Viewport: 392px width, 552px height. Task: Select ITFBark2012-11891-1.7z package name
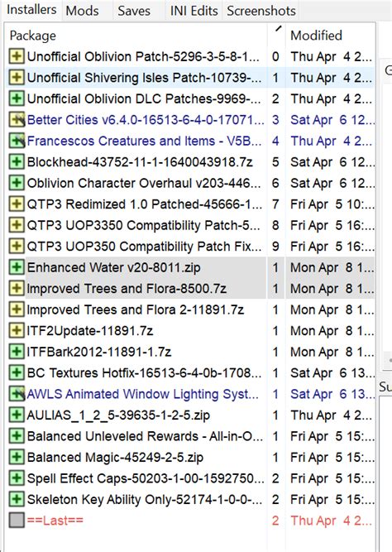pos(99,352)
